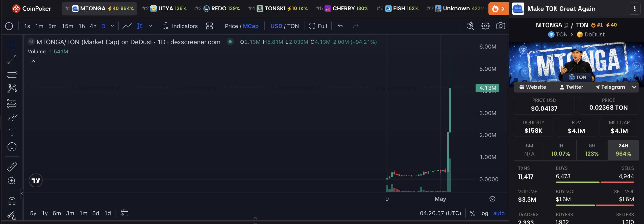
Task: Click the orange trending fire button
Action: pos(498,9)
